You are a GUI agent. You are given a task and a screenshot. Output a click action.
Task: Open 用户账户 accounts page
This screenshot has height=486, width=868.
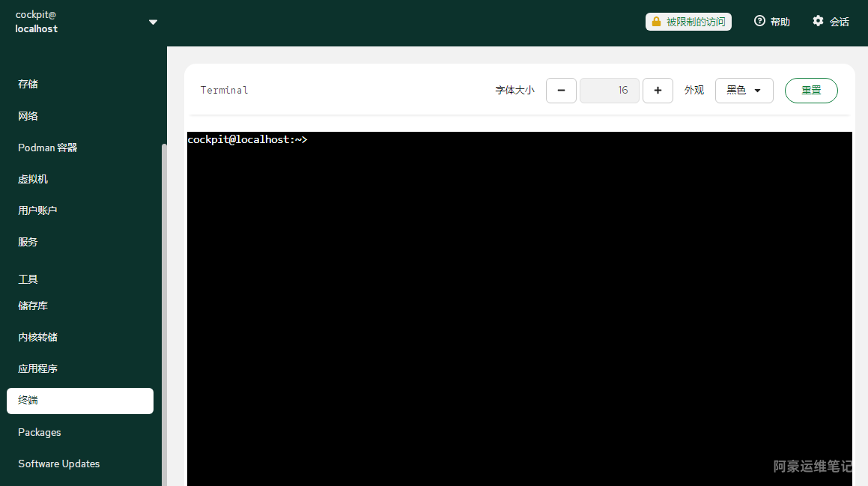tap(37, 210)
